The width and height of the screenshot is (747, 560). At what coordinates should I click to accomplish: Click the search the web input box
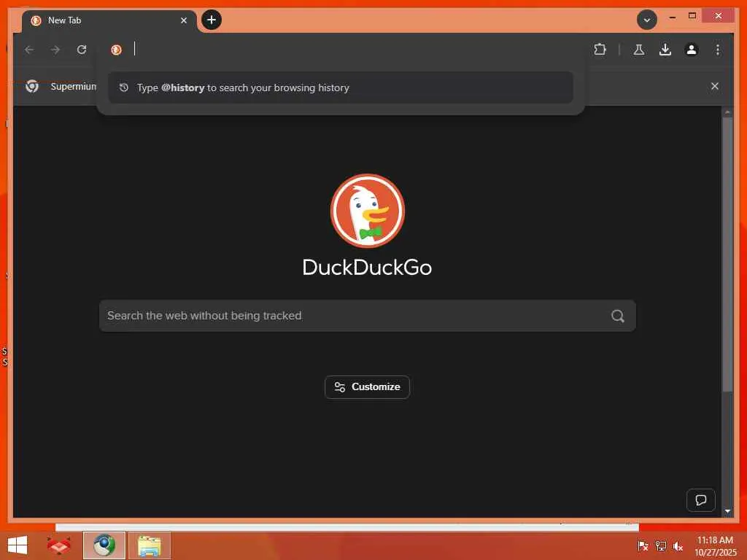coord(368,316)
